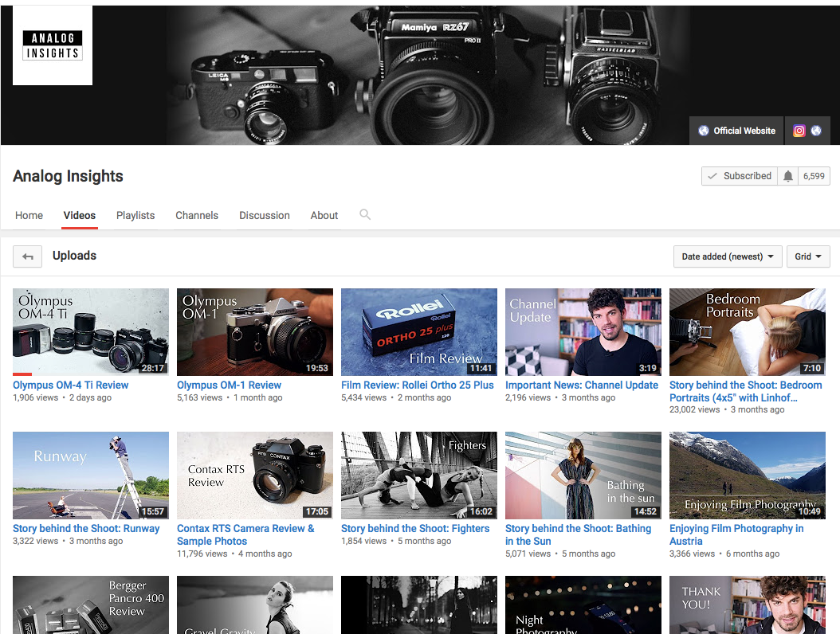Click the Fighters video thumbnail

coord(419,475)
